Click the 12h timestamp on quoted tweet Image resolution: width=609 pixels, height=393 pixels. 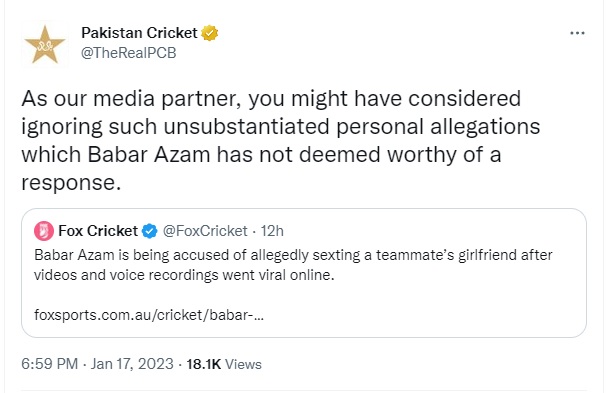click(x=272, y=231)
